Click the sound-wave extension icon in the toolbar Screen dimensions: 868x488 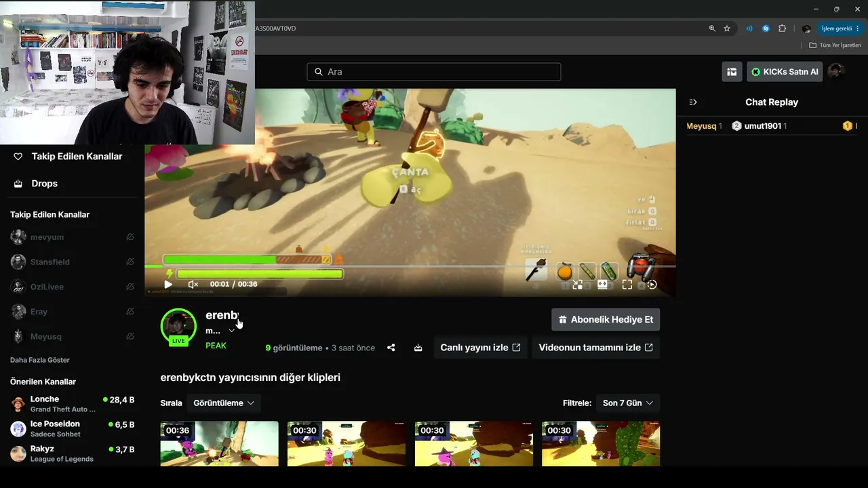749,28
